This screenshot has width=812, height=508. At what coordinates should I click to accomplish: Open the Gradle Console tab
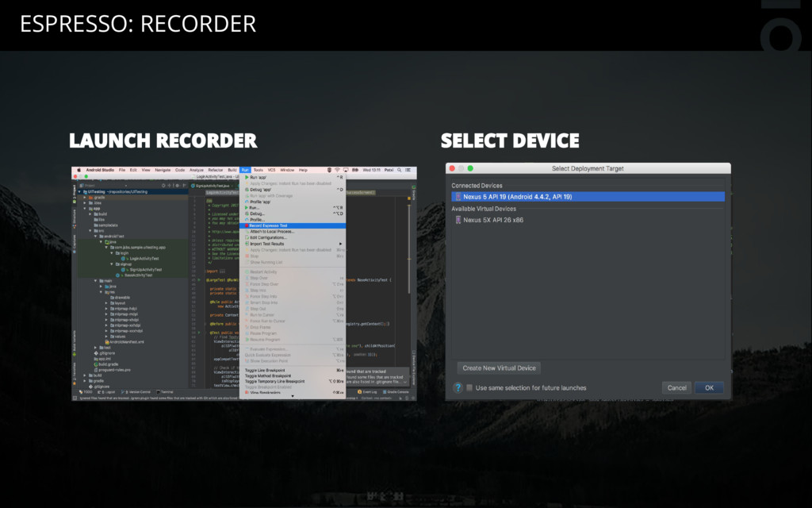(x=396, y=392)
